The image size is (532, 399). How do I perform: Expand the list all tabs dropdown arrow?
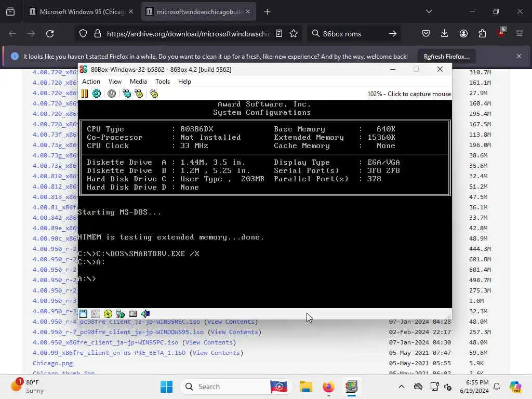click(429, 12)
